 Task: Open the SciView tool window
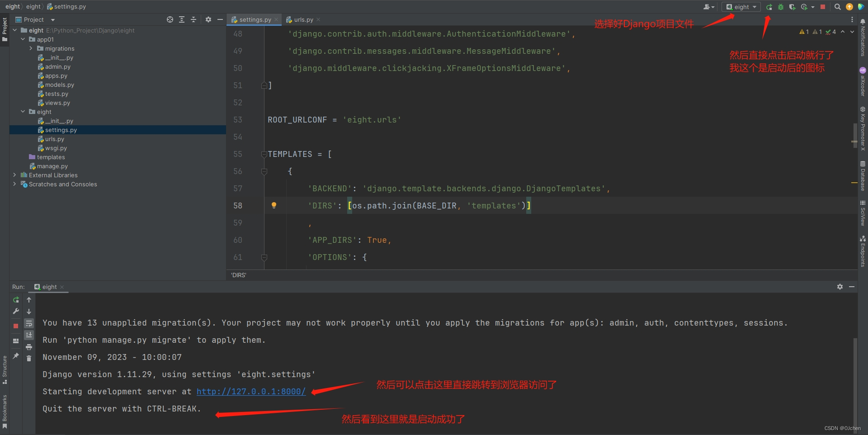pos(863,213)
